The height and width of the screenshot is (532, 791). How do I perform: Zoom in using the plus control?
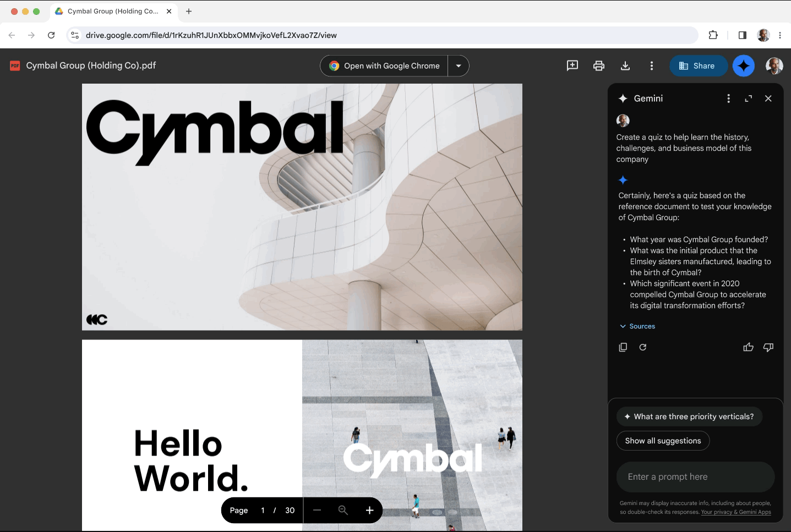pos(369,510)
